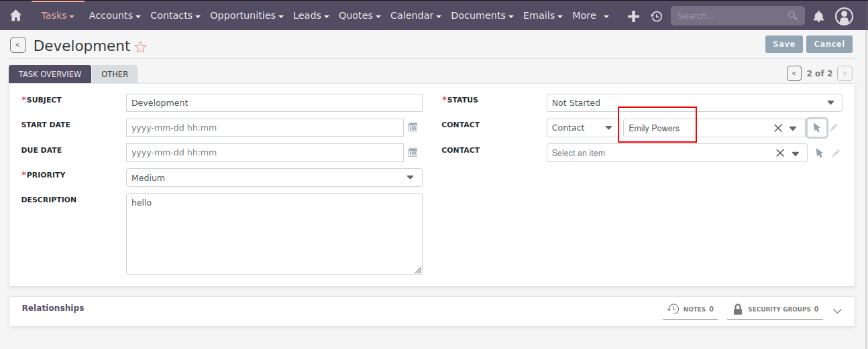The width and height of the screenshot is (868, 349).
Task: Clear the Emily Powers contact with the X icon
Action: (x=778, y=128)
